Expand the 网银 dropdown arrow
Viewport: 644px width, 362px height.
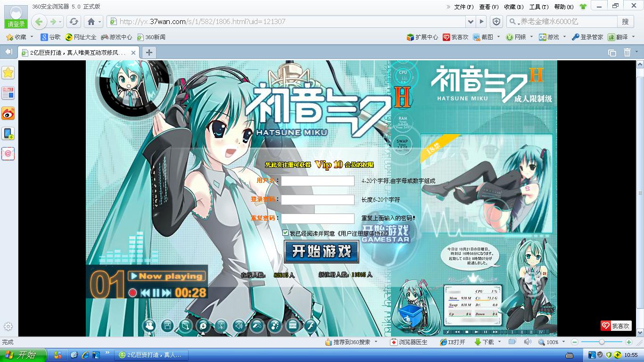tap(531, 37)
